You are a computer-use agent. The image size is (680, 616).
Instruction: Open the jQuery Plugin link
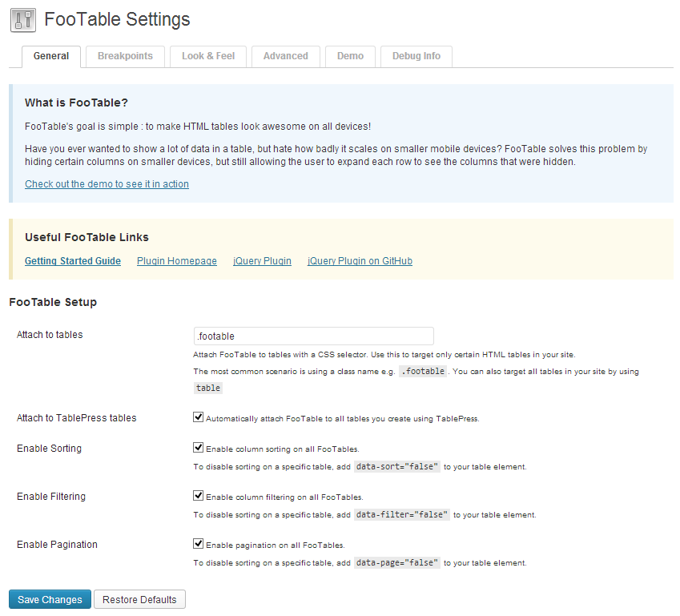point(262,261)
